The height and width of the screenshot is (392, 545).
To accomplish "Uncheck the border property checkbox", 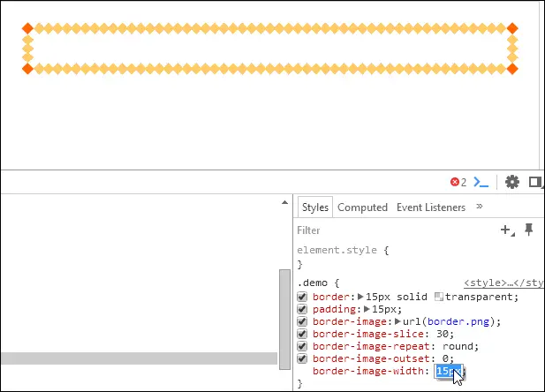I will coord(302,297).
